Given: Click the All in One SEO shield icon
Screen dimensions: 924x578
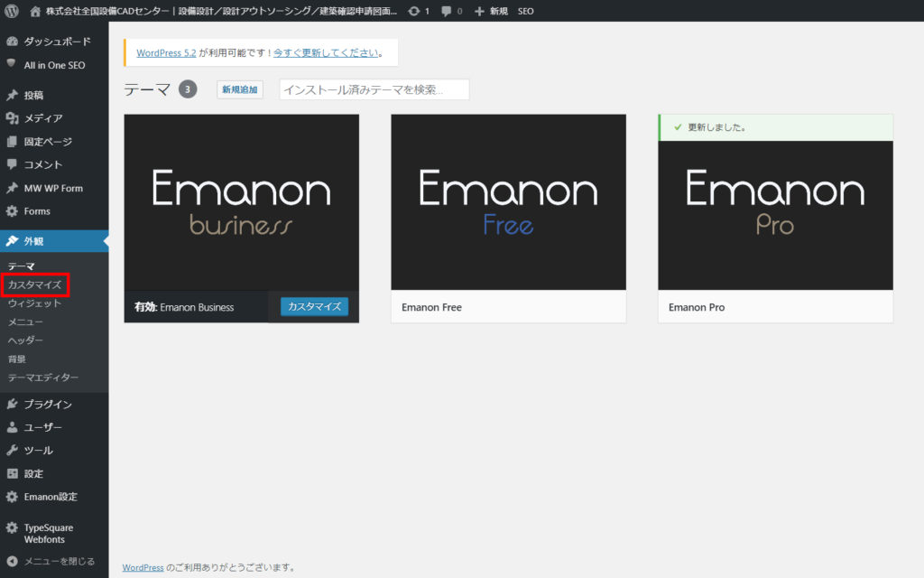Looking at the screenshot, I should point(11,64).
